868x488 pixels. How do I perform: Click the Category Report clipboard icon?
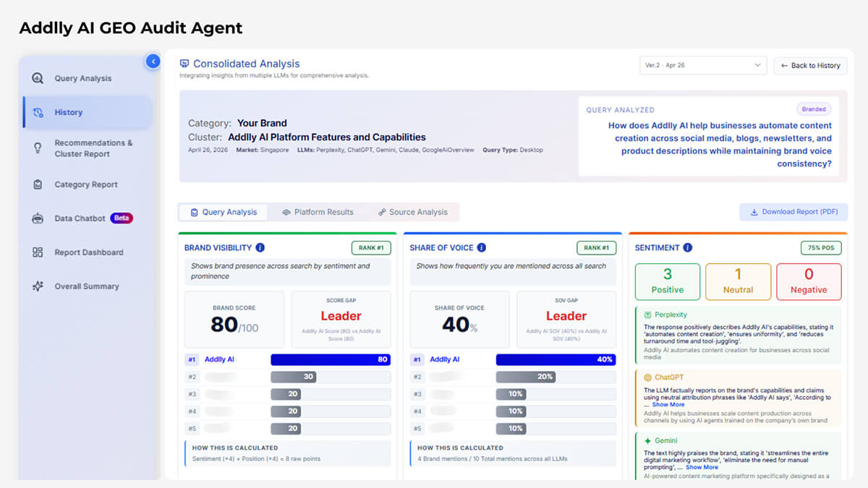tap(38, 184)
